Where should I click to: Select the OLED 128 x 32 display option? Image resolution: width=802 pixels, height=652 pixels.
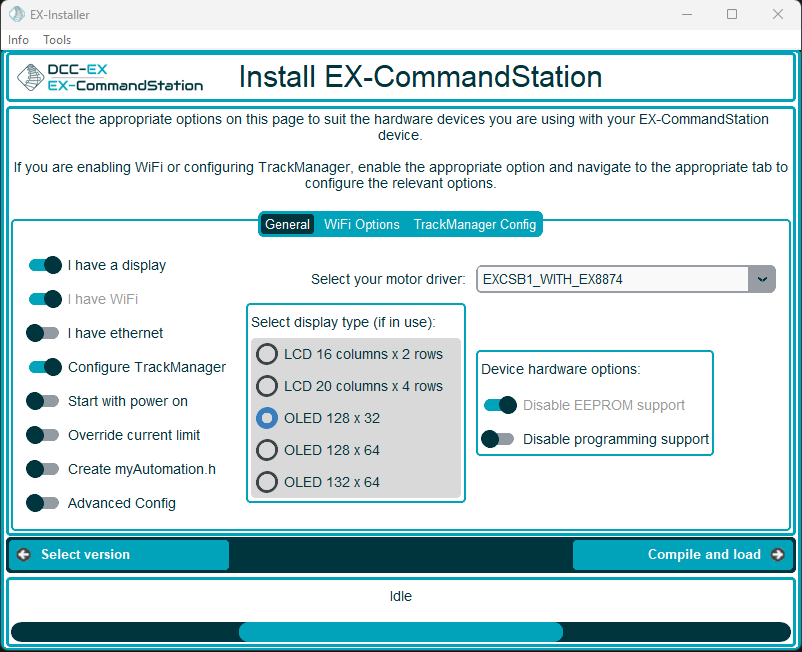[x=267, y=418]
